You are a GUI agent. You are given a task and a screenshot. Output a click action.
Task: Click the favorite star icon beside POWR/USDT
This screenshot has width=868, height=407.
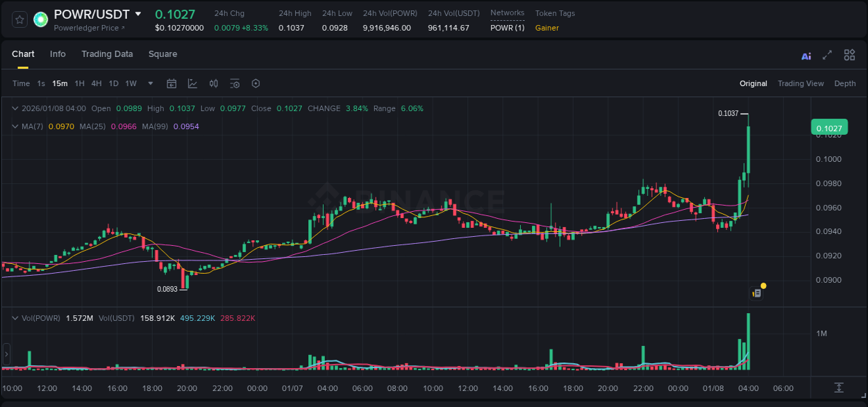point(19,19)
